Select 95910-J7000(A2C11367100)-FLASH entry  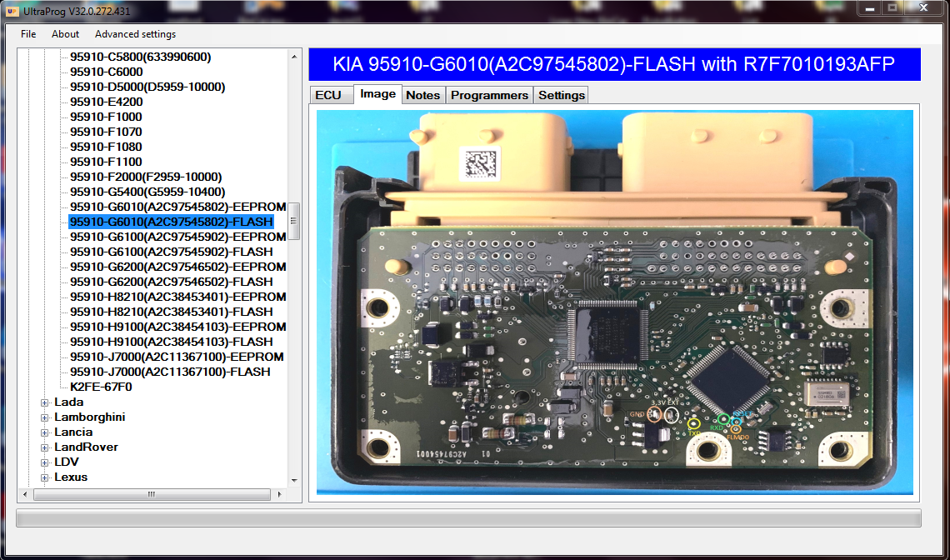coord(170,372)
